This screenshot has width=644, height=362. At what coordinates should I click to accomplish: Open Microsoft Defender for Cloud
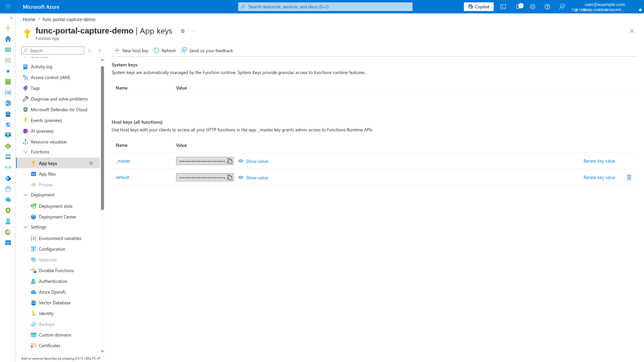pyautogui.click(x=58, y=110)
